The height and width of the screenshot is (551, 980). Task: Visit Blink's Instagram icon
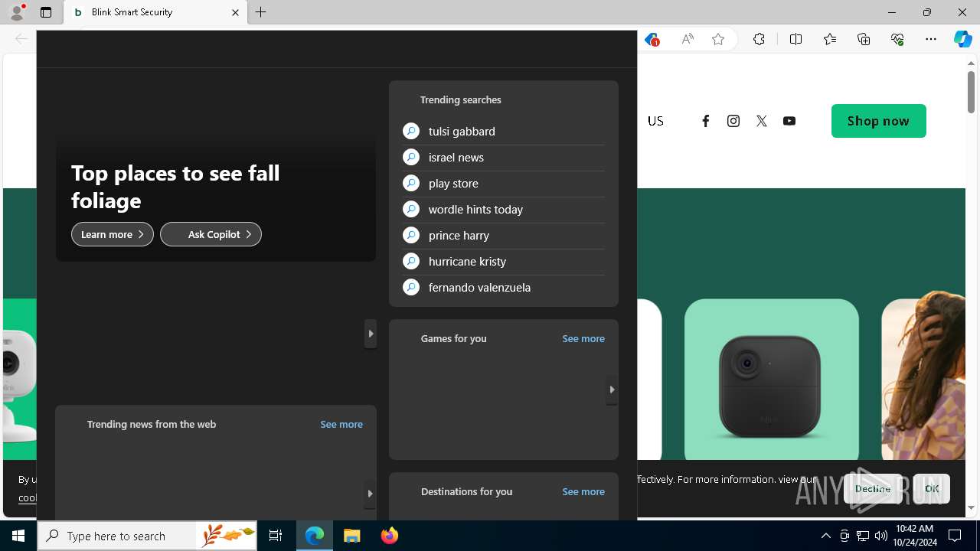(733, 121)
